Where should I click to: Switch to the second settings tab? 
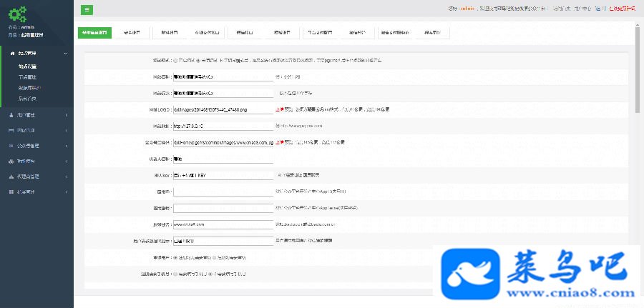click(x=132, y=33)
